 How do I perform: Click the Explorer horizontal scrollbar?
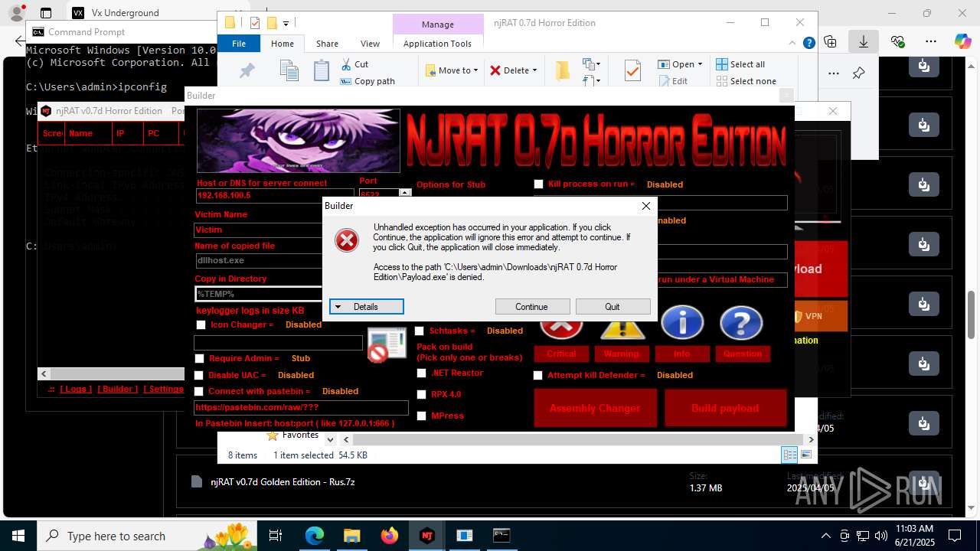click(x=577, y=440)
